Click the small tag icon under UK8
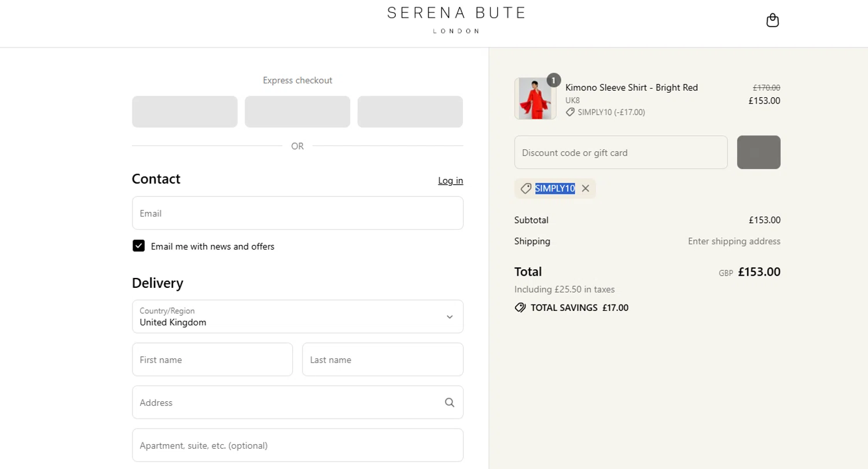 click(x=570, y=112)
